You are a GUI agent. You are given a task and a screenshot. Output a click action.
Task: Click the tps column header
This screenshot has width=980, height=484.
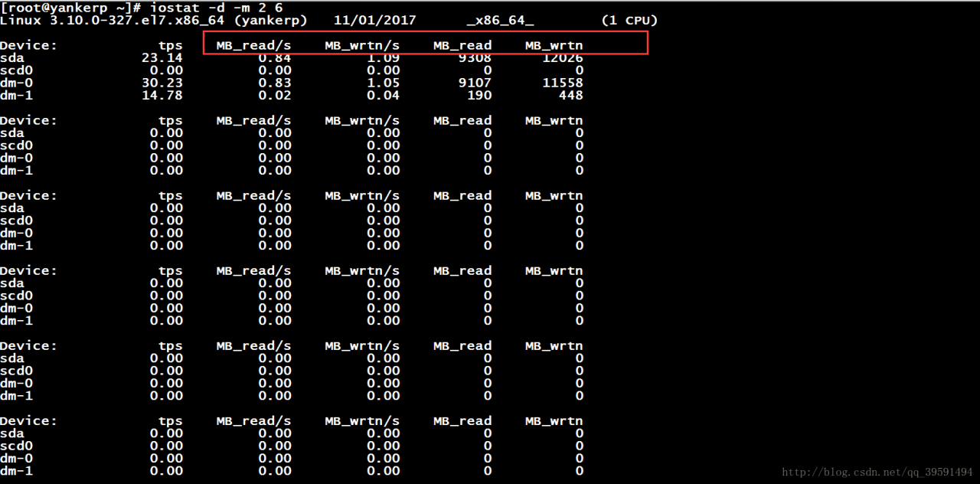click(170, 44)
